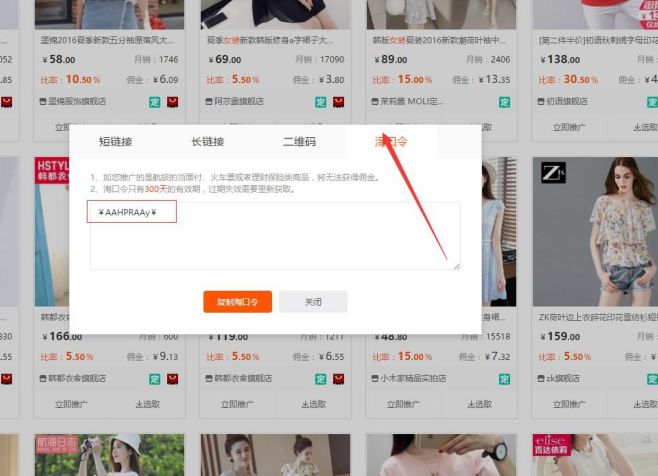Screen dimensions: 658x476
Task: Open 韩都衣舍旗舰店 on the ¥9.13 commission card
Action: point(77,379)
